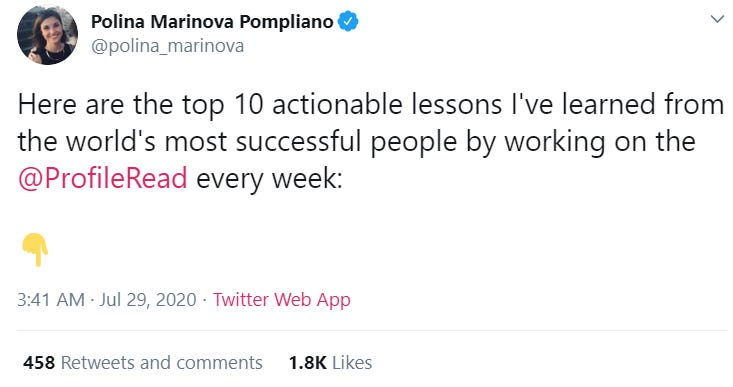This screenshot has height=387, width=733.
Task: Open the tweet options chevron menu
Action: (717, 19)
